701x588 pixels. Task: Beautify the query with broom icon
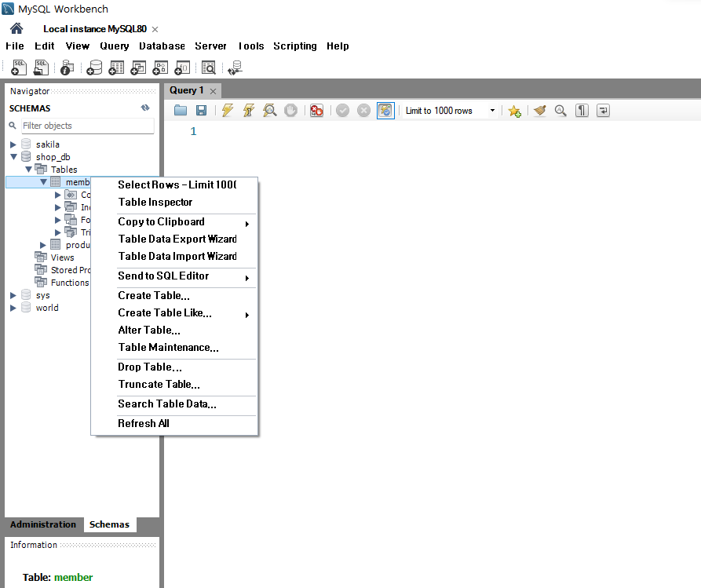point(540,111)
